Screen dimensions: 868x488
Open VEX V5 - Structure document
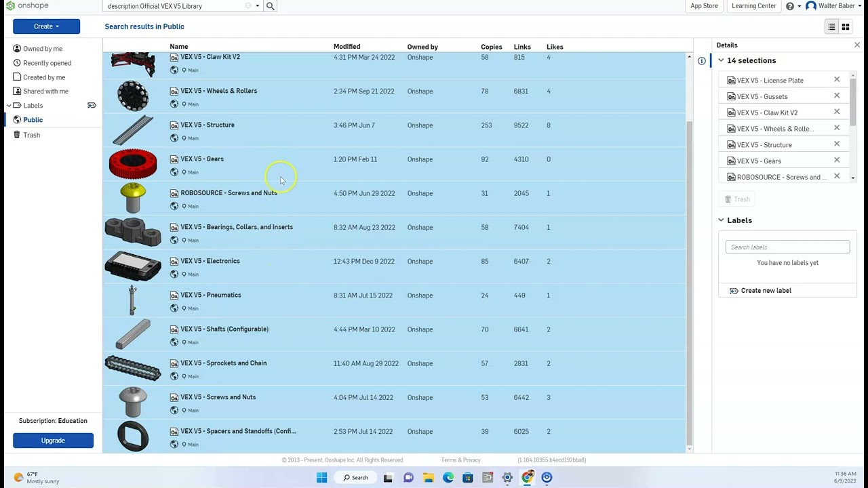(x=208, y=125)
